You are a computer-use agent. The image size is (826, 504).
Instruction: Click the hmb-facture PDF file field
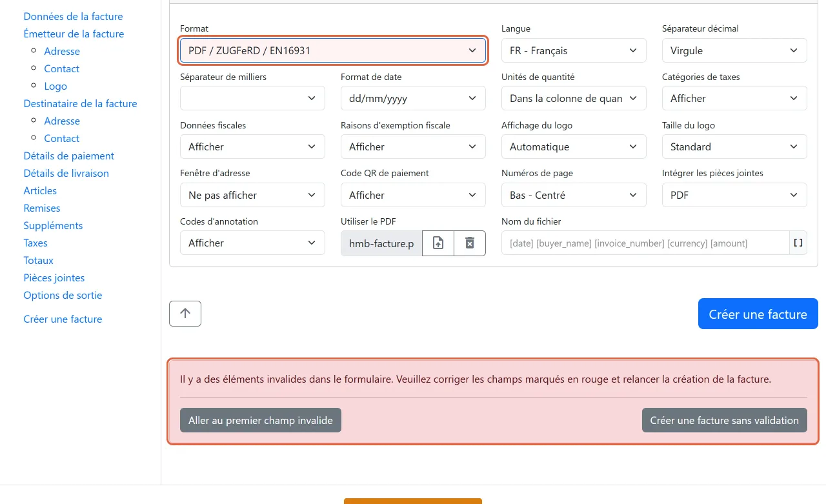coord(381,243)
